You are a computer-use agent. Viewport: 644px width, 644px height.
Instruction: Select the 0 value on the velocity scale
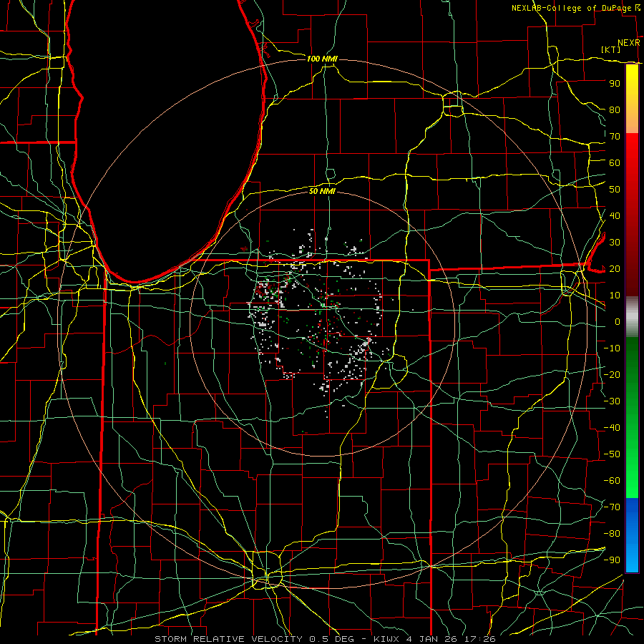[x=618, y=322]
